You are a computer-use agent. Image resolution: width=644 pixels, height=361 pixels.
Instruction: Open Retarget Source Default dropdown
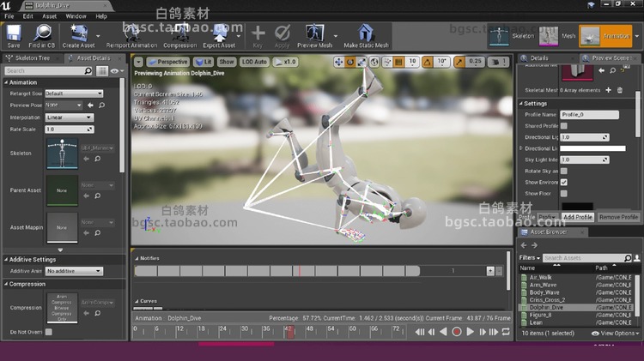coord(74,93)
